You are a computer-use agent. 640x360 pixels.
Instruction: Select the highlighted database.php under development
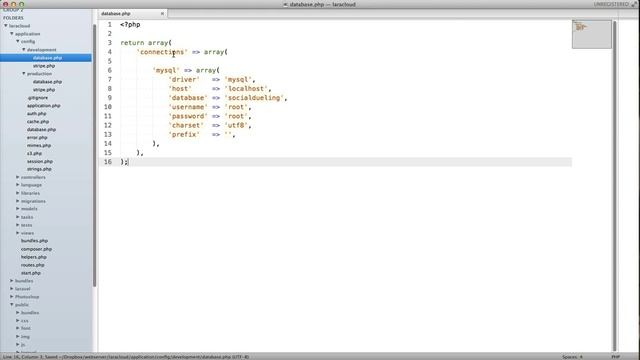(x=46, y=58)
